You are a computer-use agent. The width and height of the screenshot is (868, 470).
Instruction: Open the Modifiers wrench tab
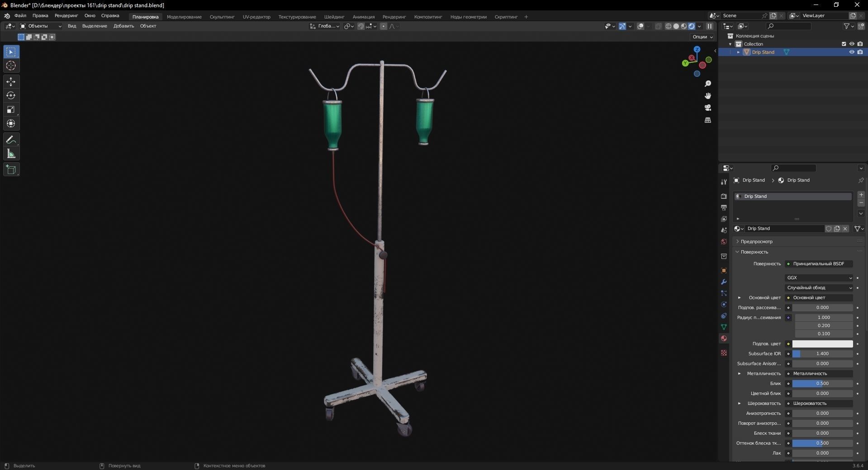(724, 282)
